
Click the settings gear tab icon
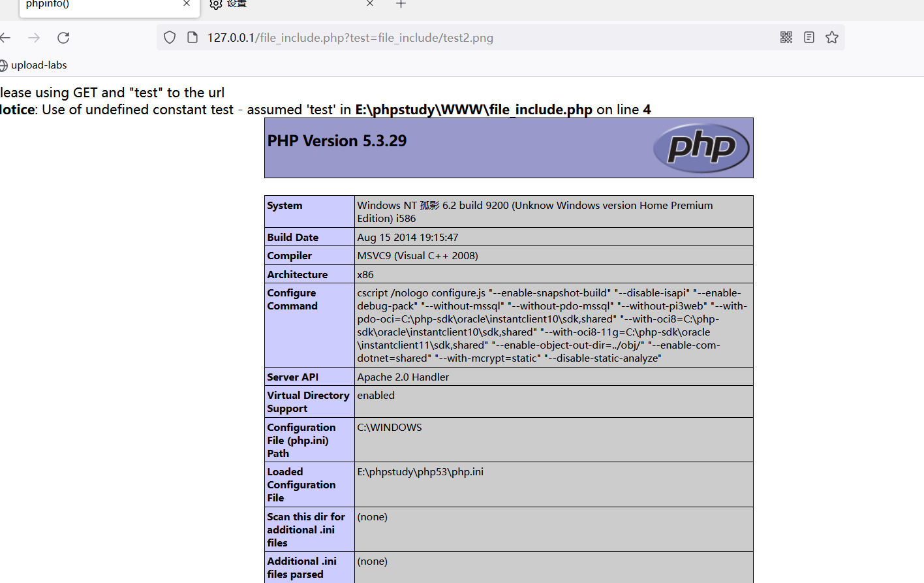coord(216,5)
